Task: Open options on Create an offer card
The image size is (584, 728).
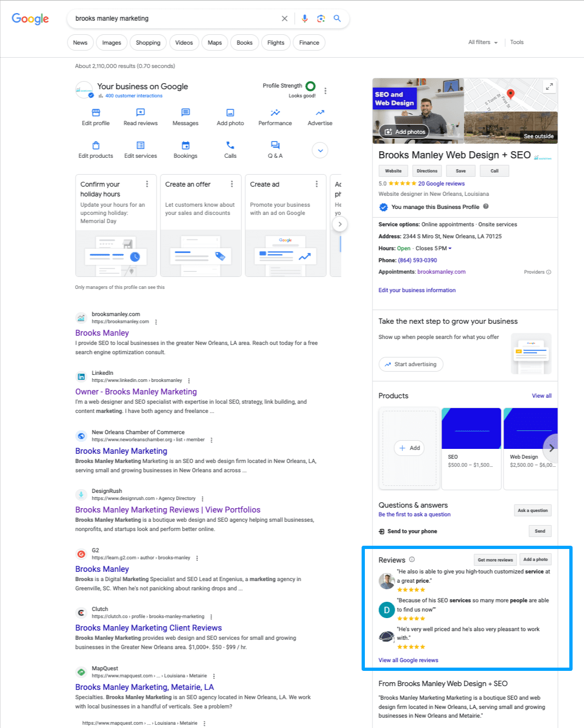Action: (232, 184)
